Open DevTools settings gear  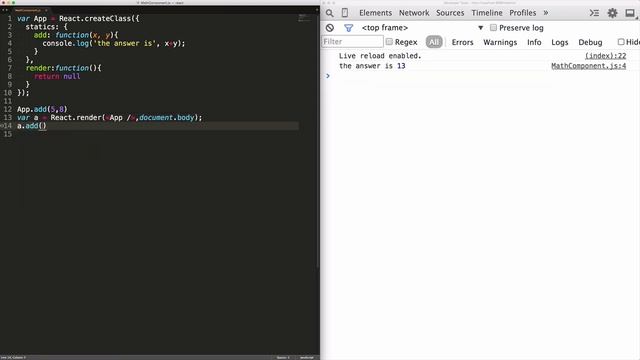[612, 13]
